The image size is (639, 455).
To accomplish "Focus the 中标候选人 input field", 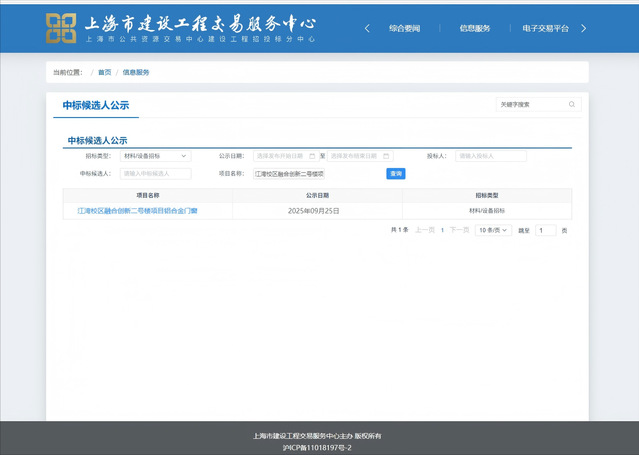I will (x=155, y=174).
